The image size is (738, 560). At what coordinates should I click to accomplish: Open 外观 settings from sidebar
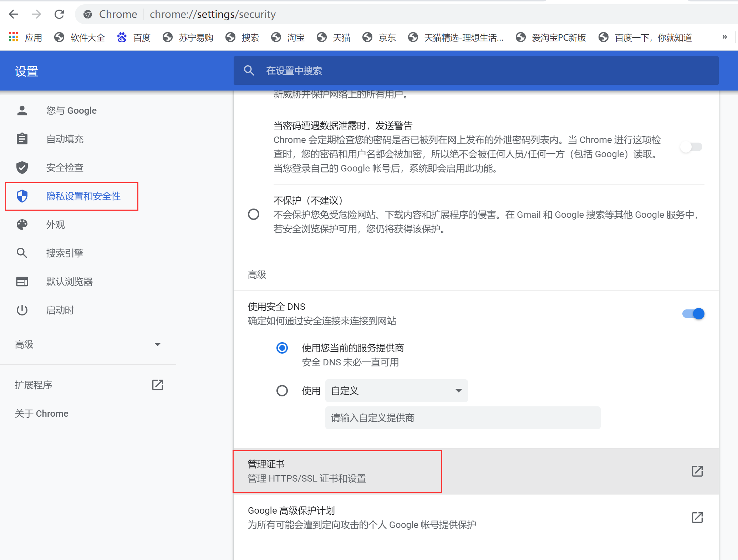coord(55,225)
